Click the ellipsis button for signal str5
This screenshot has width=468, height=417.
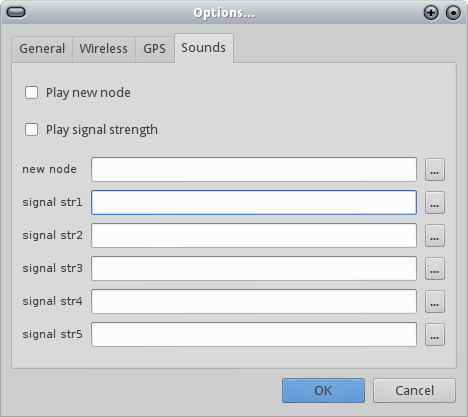point(435,334)
